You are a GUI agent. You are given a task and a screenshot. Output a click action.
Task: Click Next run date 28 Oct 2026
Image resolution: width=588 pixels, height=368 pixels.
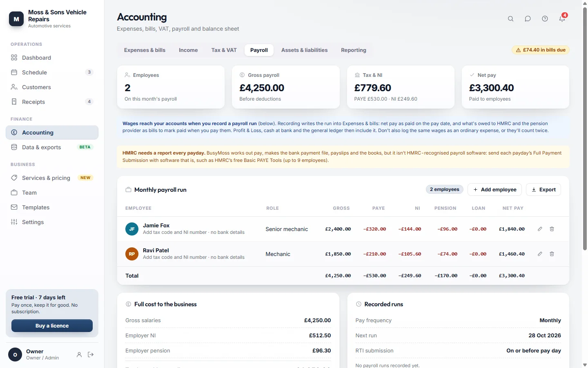[x=545, y=335]
